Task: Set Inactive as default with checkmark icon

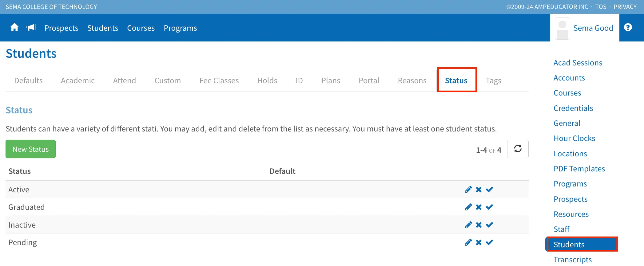Action: (x=490, y=225)
